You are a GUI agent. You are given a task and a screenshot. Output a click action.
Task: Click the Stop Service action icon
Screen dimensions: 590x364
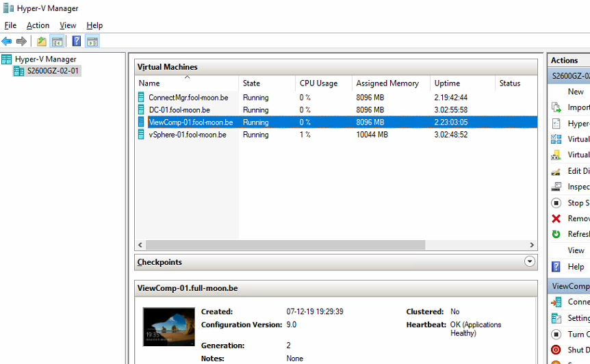[556, 203]
